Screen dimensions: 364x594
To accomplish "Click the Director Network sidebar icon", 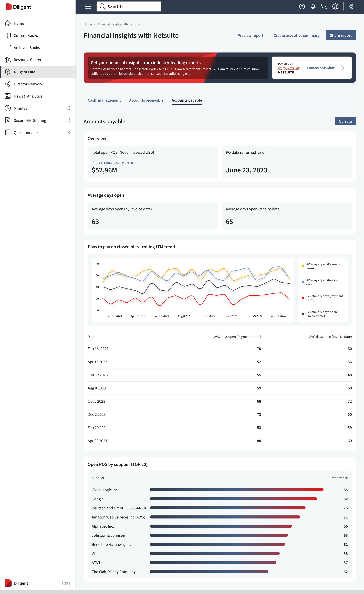I will 8,84.
